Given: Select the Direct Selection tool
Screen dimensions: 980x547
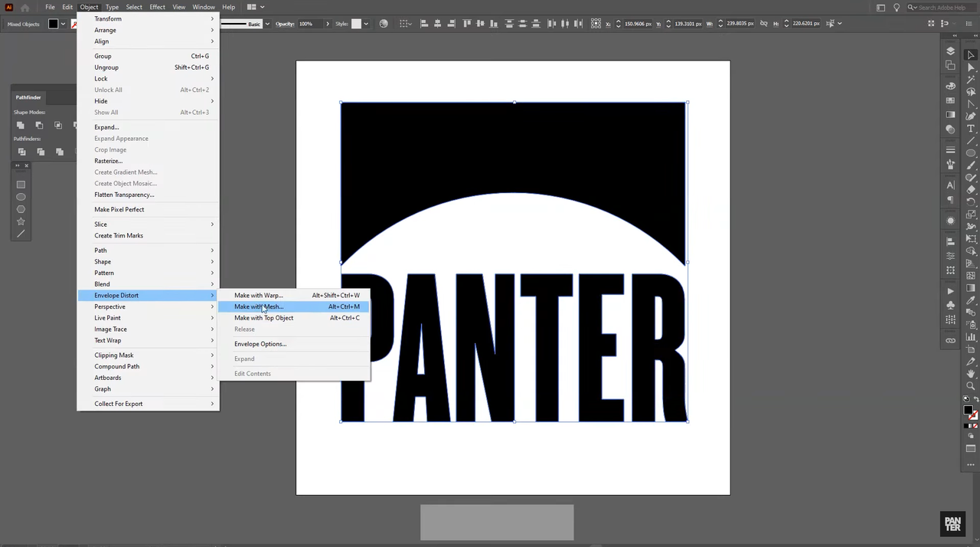Looking at the screenshot, I should 971,67.
